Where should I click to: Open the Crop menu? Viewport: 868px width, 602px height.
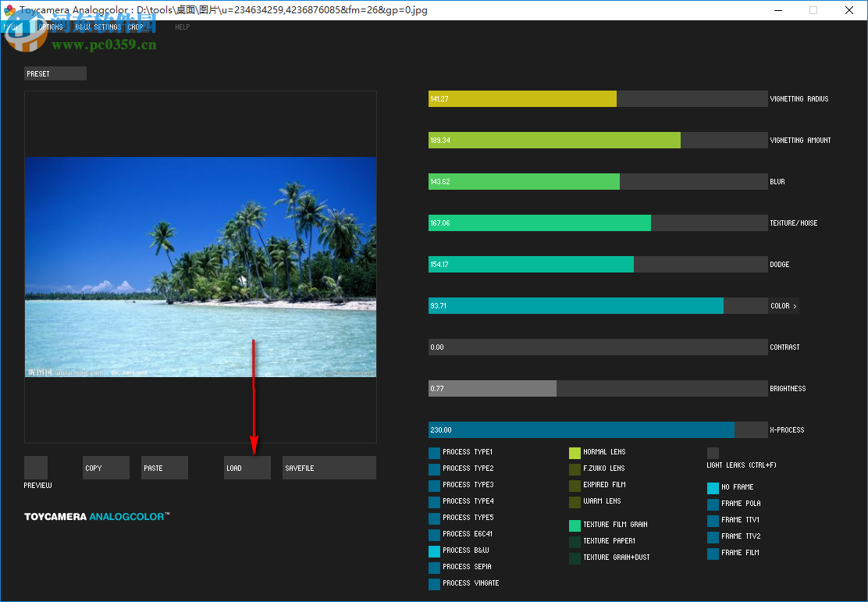[x=136, y=27]
